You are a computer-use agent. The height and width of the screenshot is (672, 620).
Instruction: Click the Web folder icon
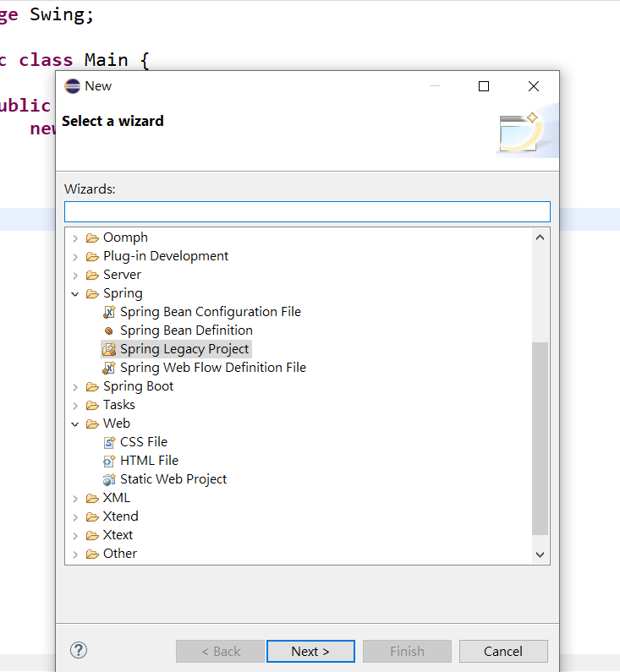point(92,423)
